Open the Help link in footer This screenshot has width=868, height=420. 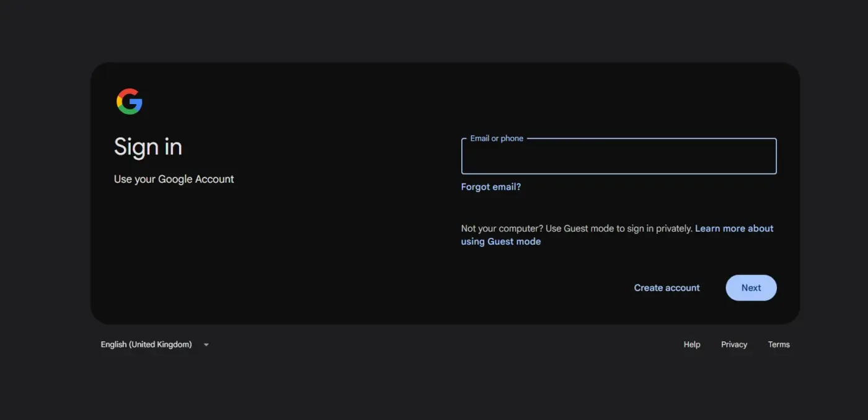click(x=692, y=344)
